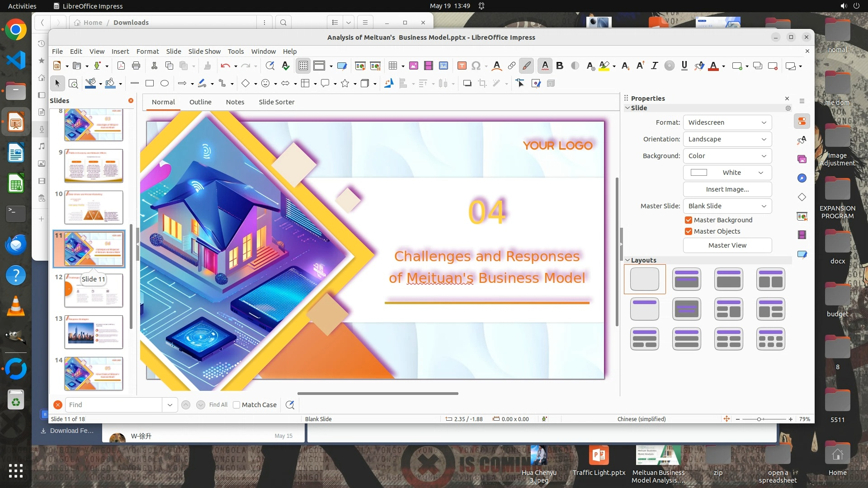Open the Slide Show menu
868x488 pixels.
pos(204,52)
